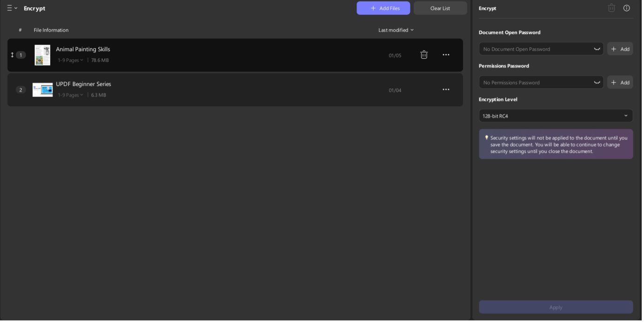Click the Document Open Password input field
The image size is (644, 322).
(535, 49)
